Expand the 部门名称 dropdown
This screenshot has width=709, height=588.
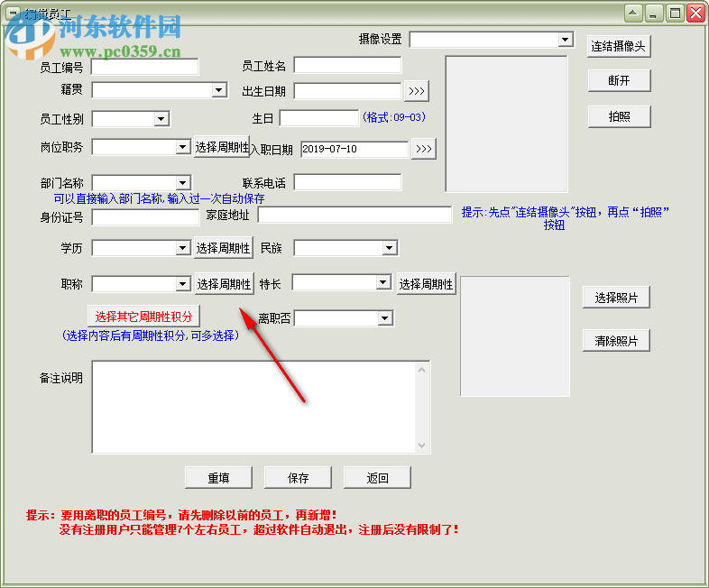[183, 182]
